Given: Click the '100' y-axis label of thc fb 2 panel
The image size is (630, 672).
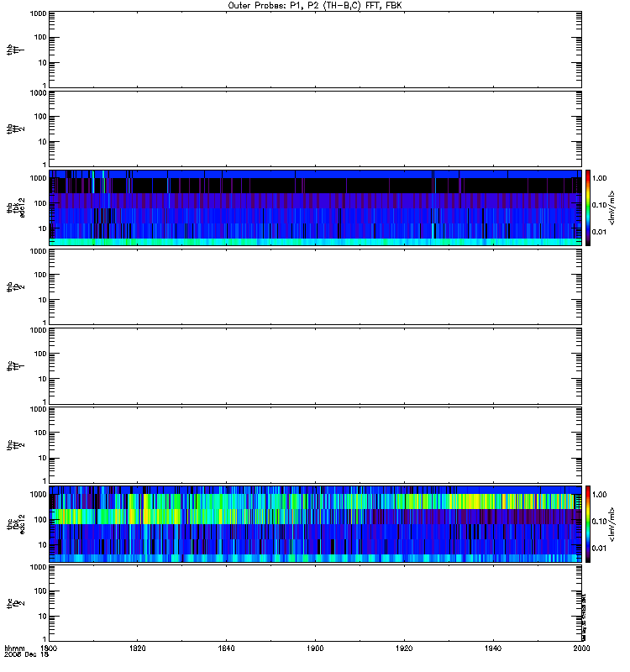Looking at the screenshot, I should click(x=39, y=591).
